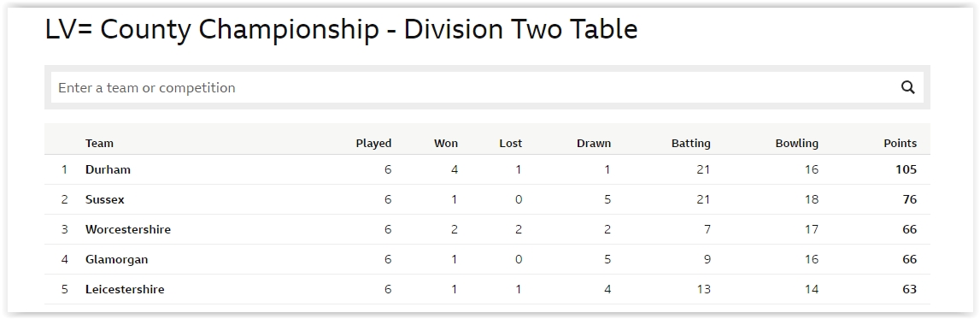Click the Drawn column header

[x=594, y=143]
